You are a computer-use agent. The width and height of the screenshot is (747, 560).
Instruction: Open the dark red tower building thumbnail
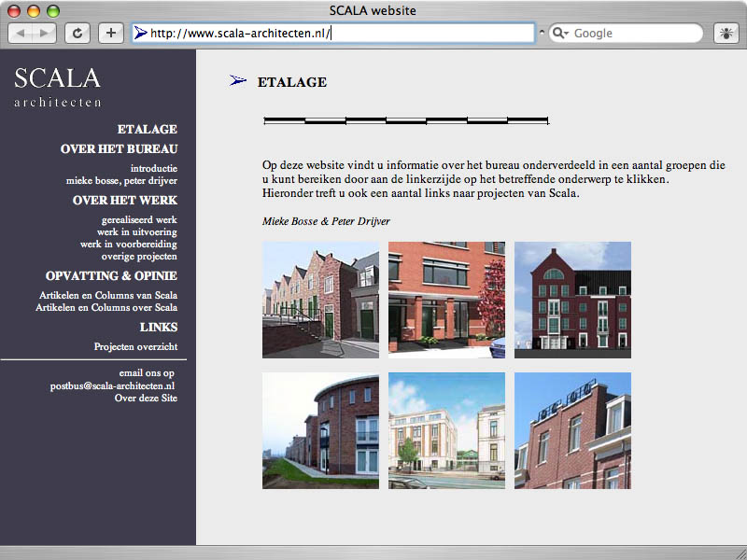click(x=572, y=300)
